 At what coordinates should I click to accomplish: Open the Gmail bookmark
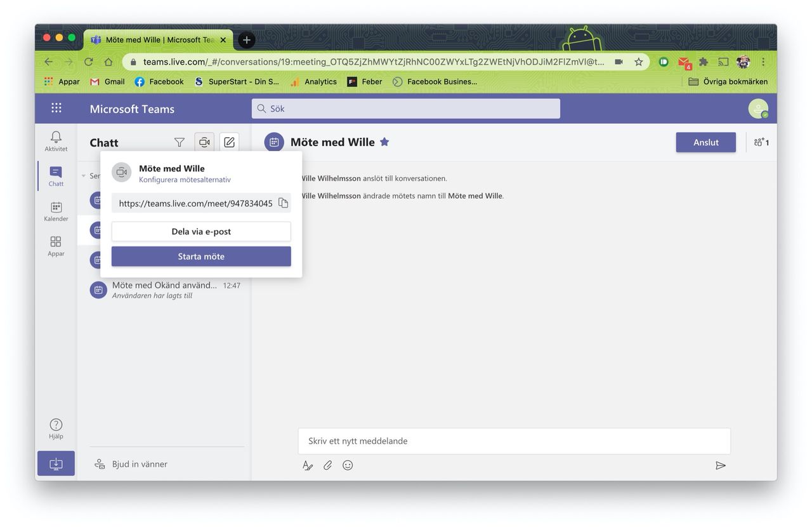[108, 81]
